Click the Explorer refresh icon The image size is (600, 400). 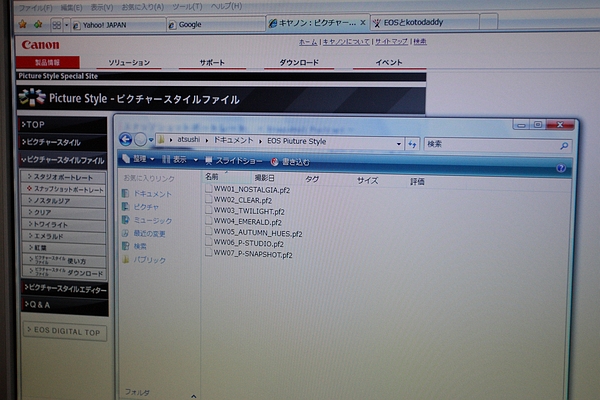click(412, 144)
